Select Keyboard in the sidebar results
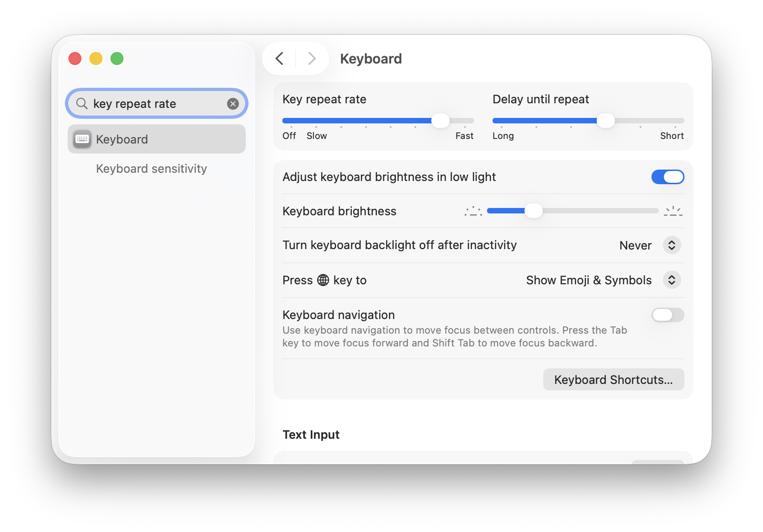The image size is (763, 532). click(157, 139)
